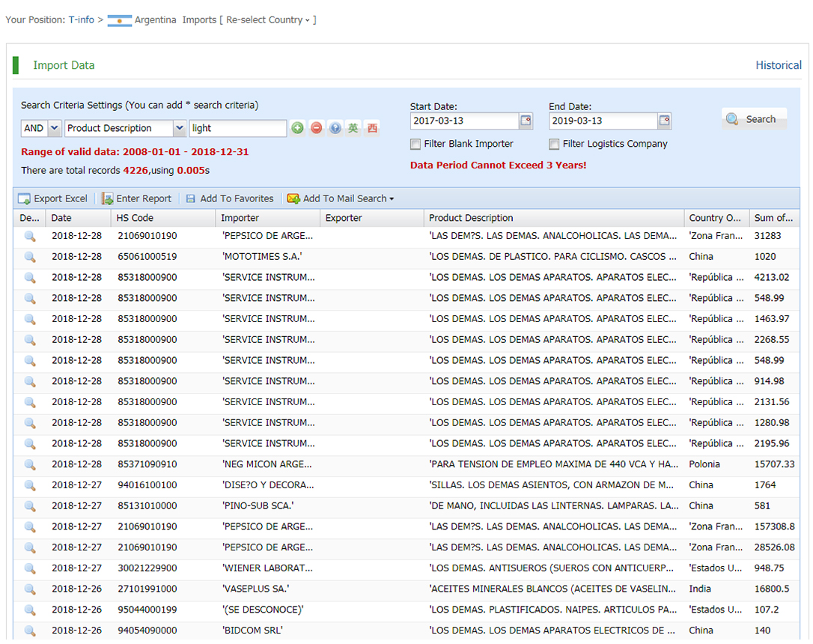Select description 'SILLAS. LOS DEMAS ASIENTOS' cell
The width and height of the screenshot is (813, 644).
pos(552,485)
